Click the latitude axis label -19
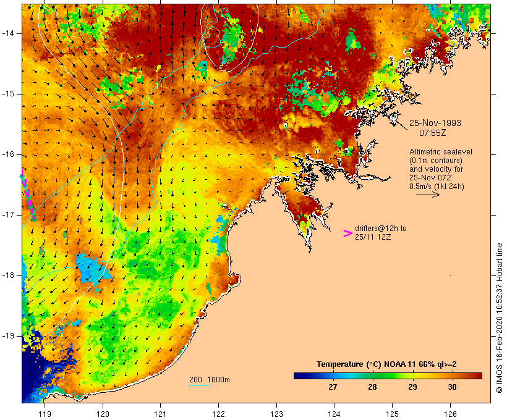The image size is (507, 420). coord(8,336)
